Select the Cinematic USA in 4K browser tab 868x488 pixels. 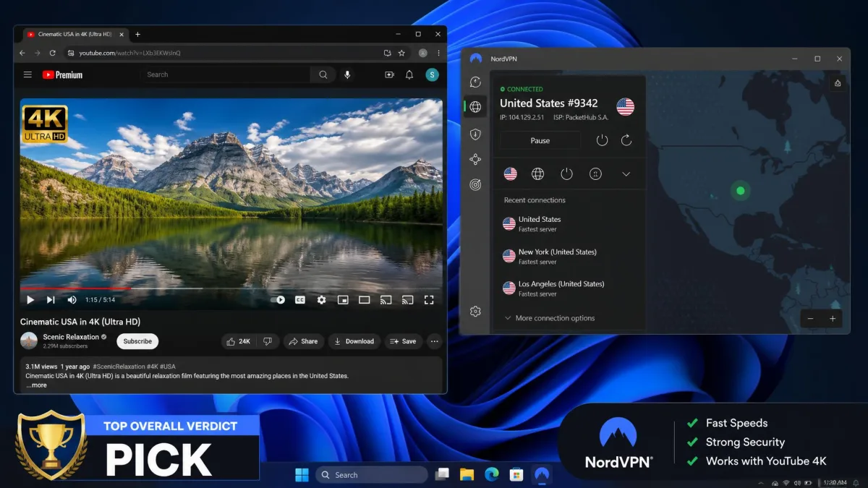click(75, 34)
